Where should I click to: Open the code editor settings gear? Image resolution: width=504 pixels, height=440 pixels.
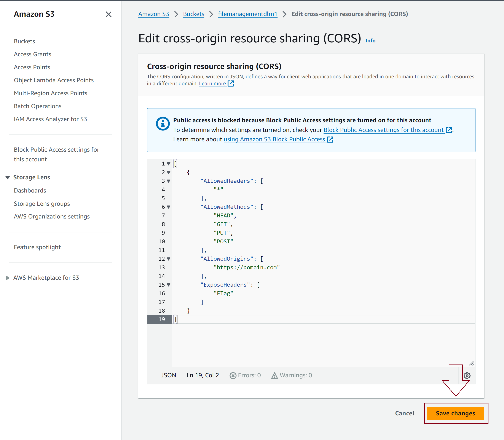[x=467, y=375]
